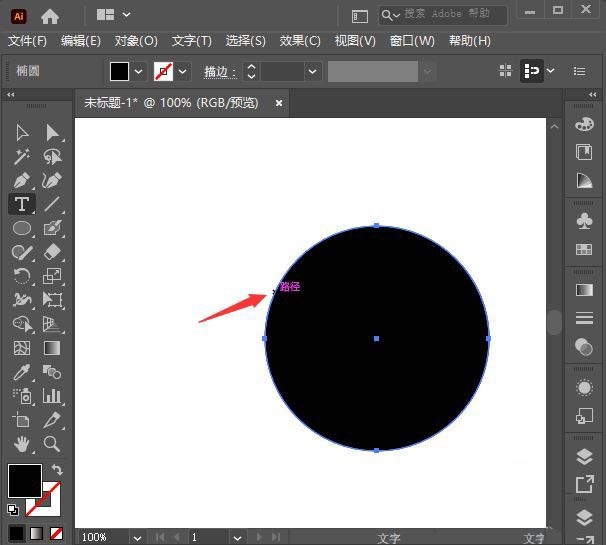Viewport: 606px width, 545px height.
Task: Activate the Zoom tool
Action: 52,444
